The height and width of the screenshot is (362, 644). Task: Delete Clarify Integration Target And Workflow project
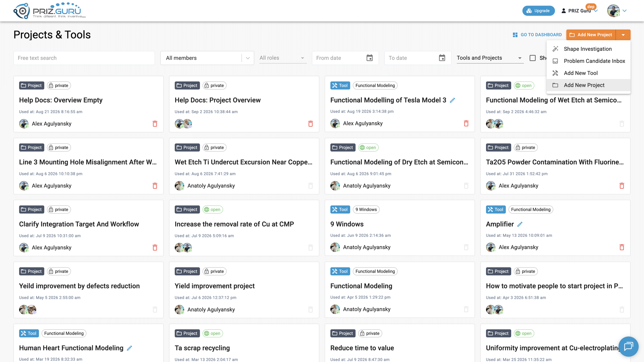point(155,248)
